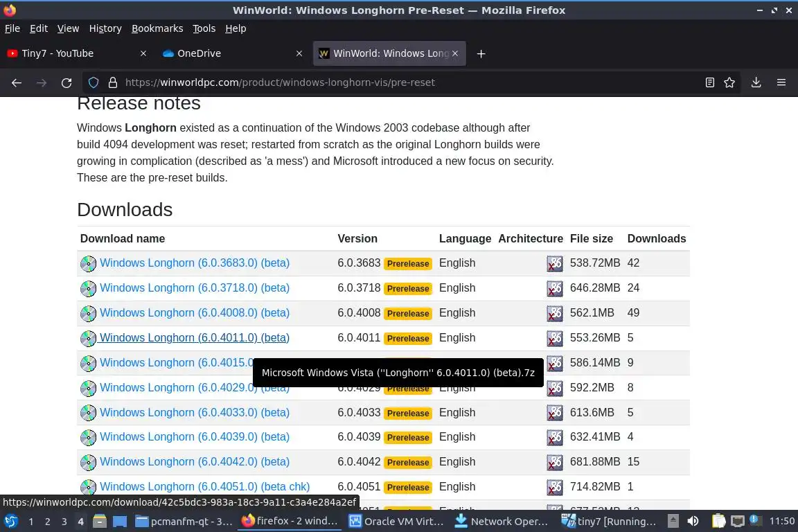Screen dimensions: 798x532
Task: Click the disc icon beside Longhorn 6.0.3683.0
Action: click(x=88, y=264)
